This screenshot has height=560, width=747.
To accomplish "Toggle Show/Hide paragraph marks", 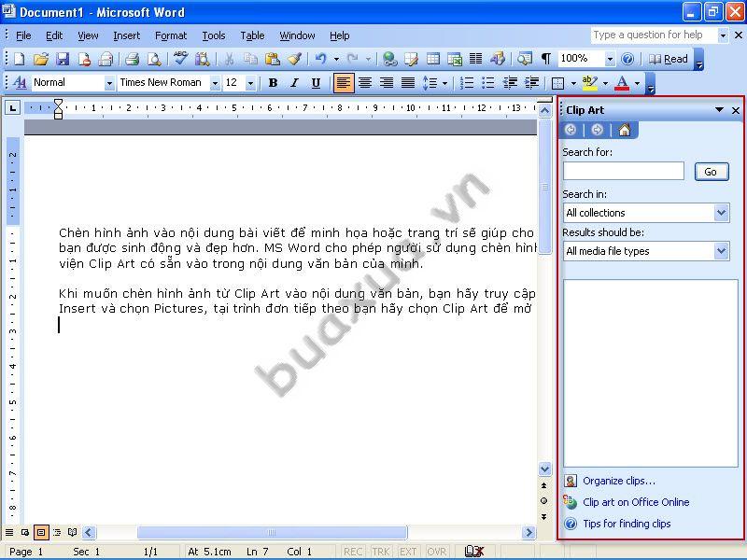I will [x=546, y=59].
